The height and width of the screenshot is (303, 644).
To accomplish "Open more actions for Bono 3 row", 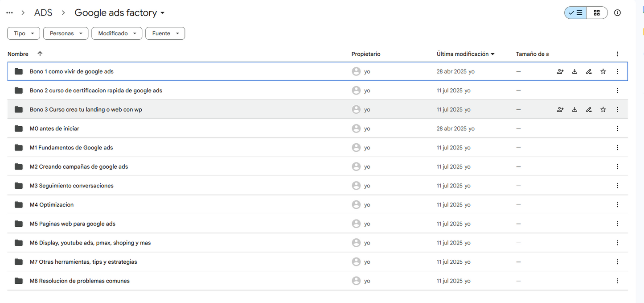I will (x=617, y=109).
